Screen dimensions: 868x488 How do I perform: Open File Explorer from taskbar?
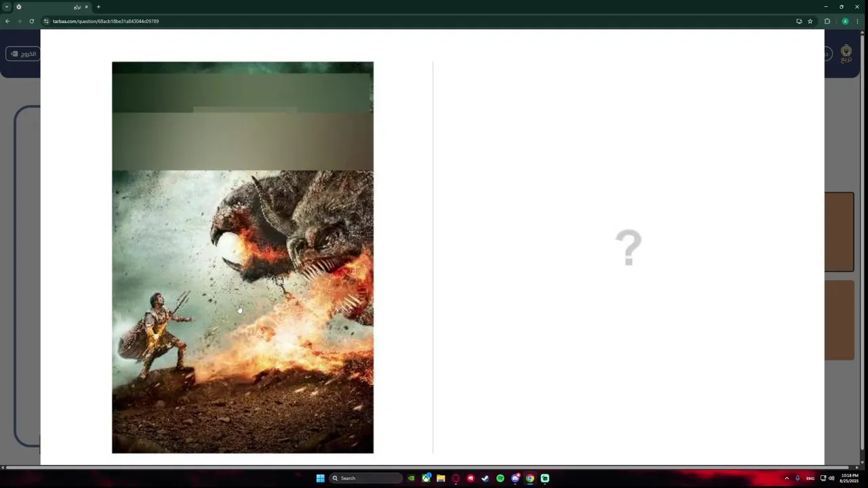441,478
